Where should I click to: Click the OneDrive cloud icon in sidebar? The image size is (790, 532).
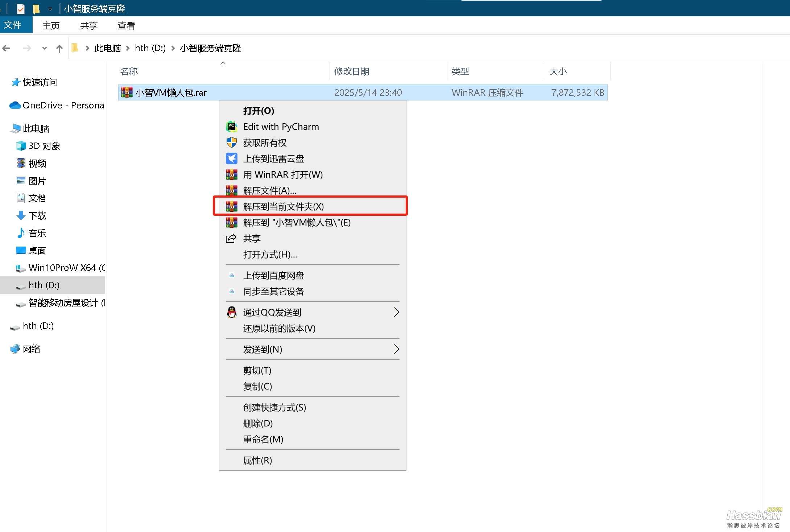click(15, 105)
